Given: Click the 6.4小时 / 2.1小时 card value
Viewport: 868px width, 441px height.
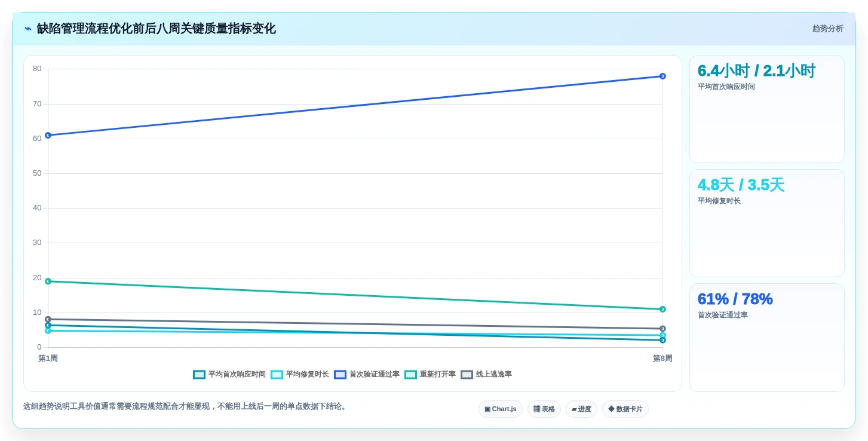Looking at the screenshot, I should tap(756, 71).
